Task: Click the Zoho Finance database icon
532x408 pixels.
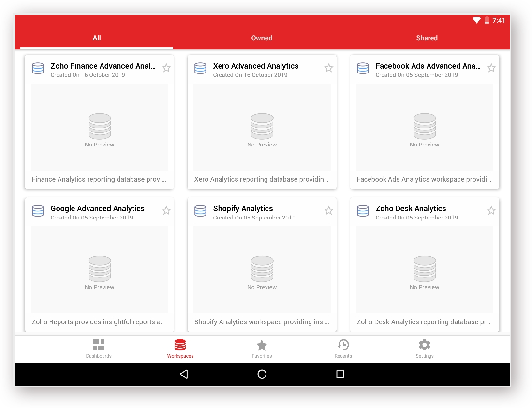Action: point(38,68)
